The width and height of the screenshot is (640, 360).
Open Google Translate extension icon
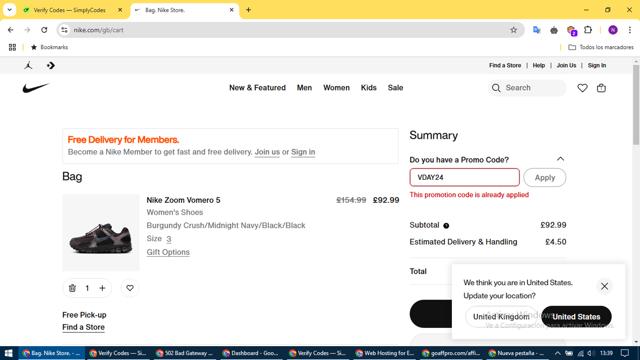point(537,30)
